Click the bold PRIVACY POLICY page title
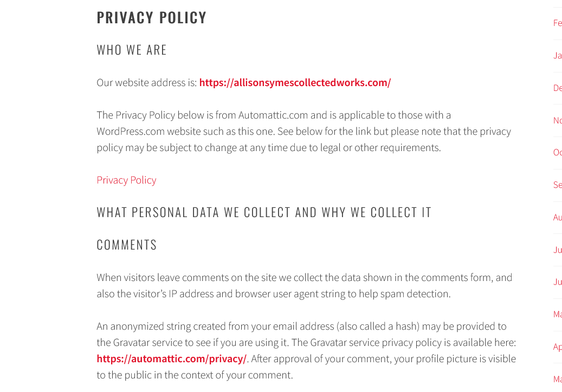 [x=152, y=18]
